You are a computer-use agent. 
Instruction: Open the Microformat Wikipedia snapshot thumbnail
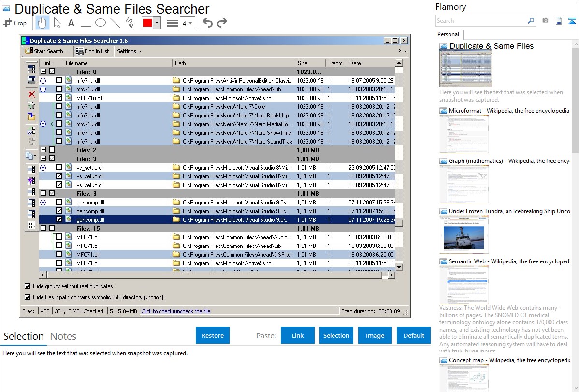tap(464, 134)
